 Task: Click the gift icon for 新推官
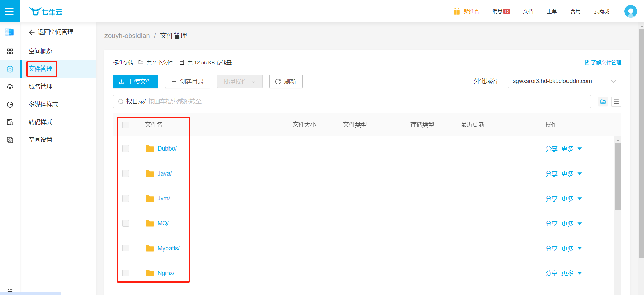457,11
